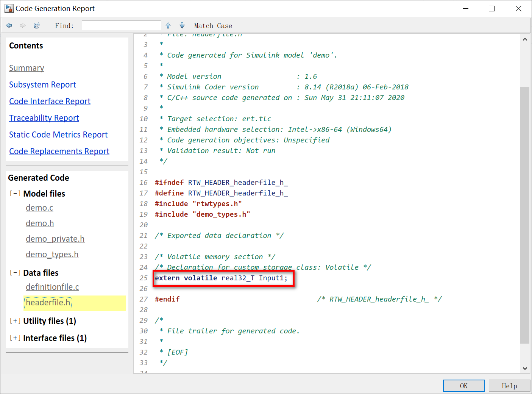The width and height of the screenshot is (532, 394).
Task: Click the 'extern volatile real32_T Input1;' line
Action: (221, 278)
